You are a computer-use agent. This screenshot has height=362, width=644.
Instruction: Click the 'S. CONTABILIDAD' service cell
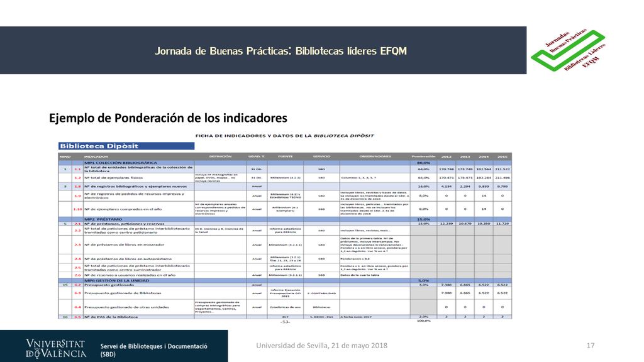click(321, 293)
